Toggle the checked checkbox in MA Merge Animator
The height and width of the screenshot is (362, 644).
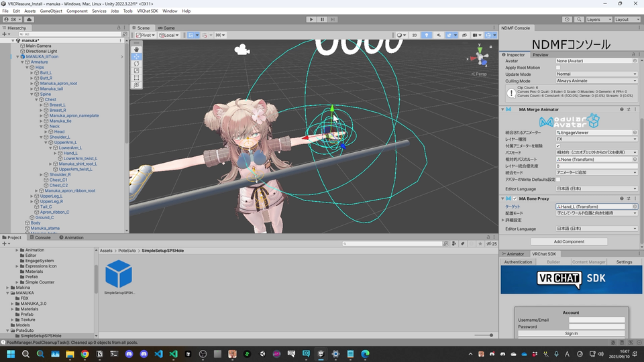tap(557, 145)
